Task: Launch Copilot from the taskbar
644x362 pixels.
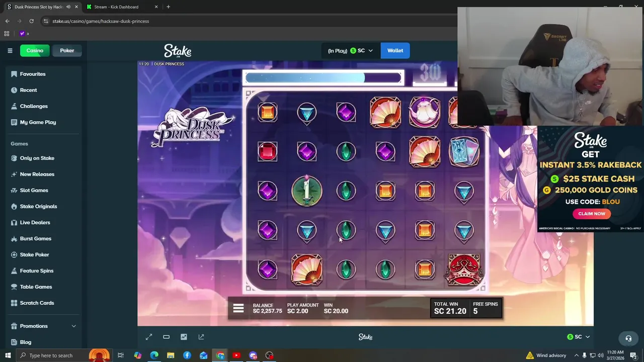Action: (x=137, y=355)
